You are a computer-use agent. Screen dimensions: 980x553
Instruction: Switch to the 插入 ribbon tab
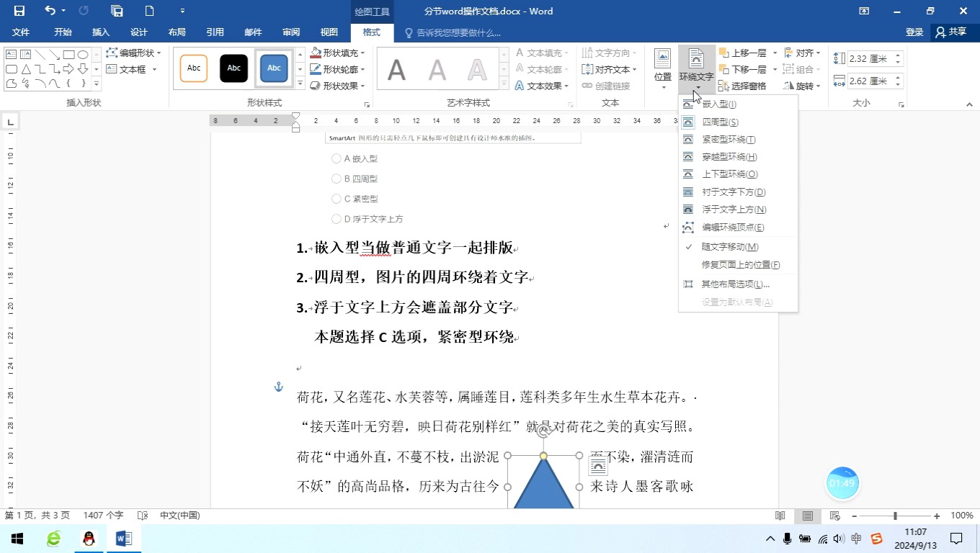(x=101, y=32)
